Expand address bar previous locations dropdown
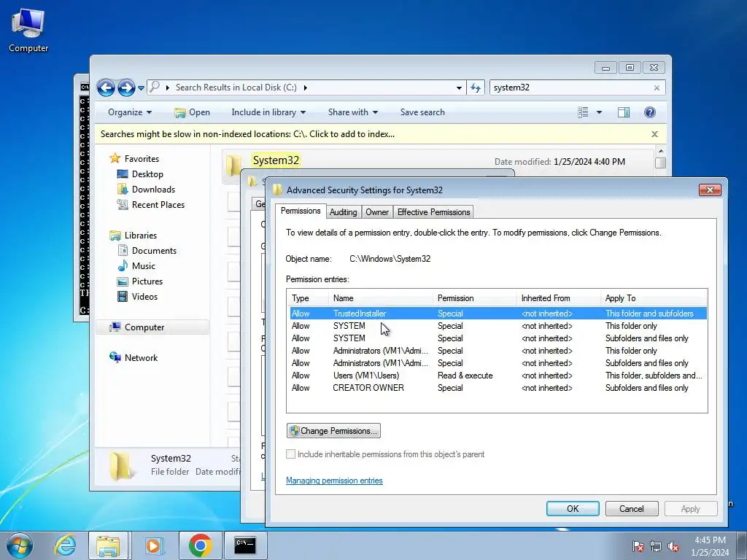This screenshot has width=747, height=560. 459,87
